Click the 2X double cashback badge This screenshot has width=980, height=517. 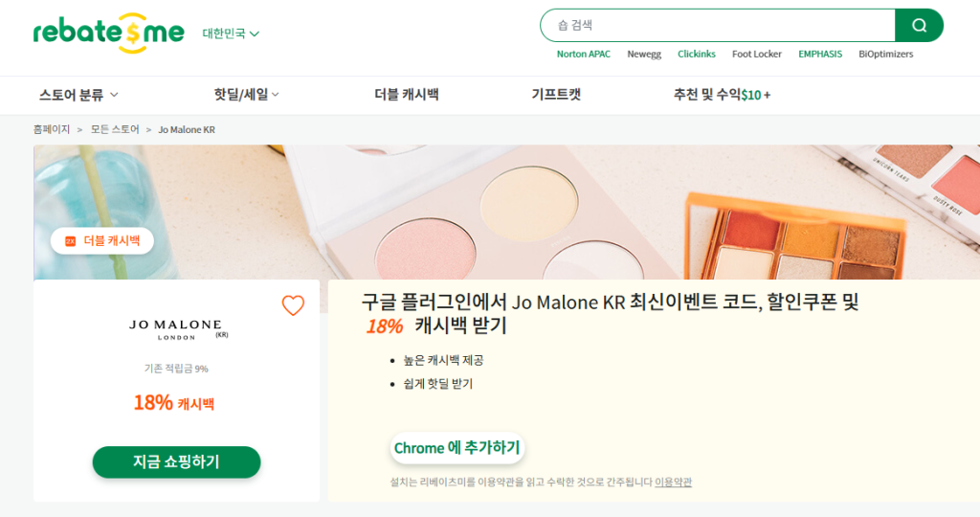pyautogui.click(x=102, y=241)
